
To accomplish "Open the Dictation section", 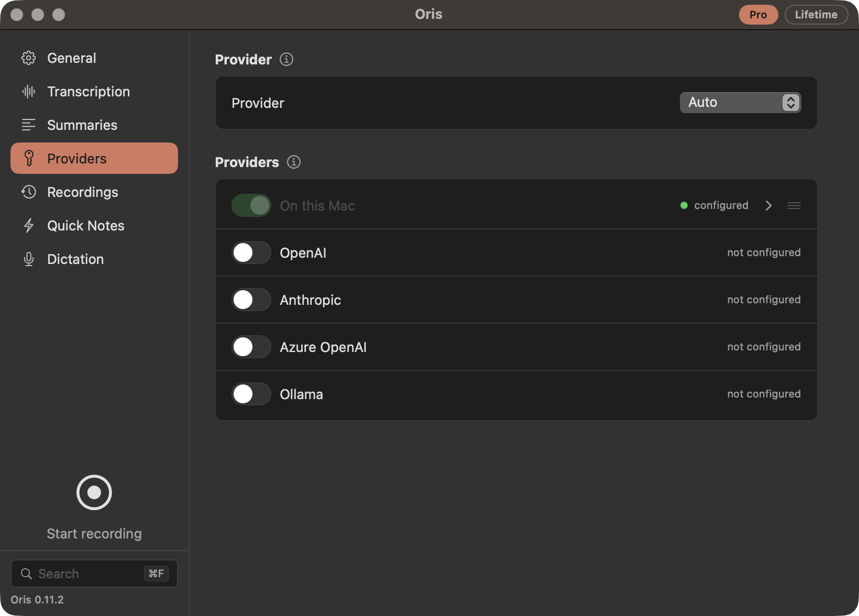I will (x=94, y=259).
